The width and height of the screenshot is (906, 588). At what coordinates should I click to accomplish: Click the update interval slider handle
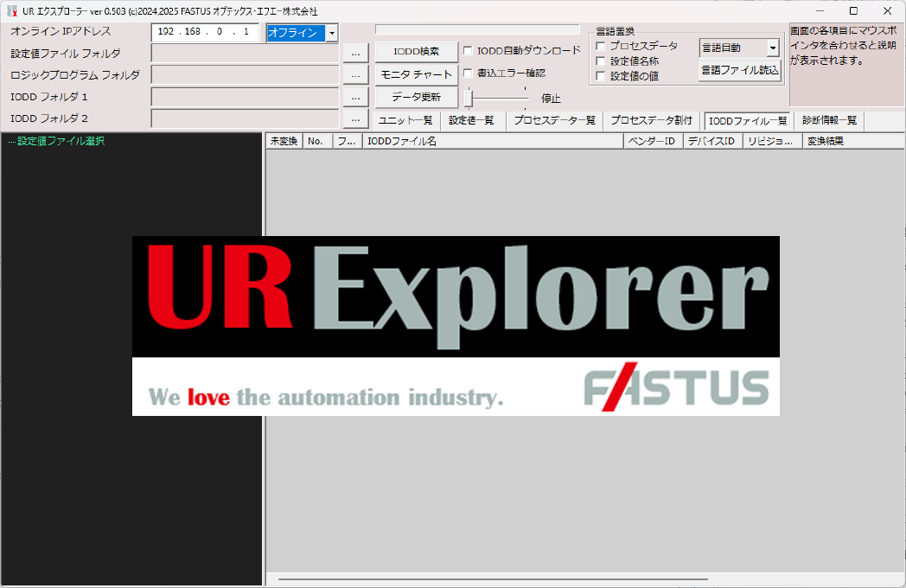tap(469, 98)
